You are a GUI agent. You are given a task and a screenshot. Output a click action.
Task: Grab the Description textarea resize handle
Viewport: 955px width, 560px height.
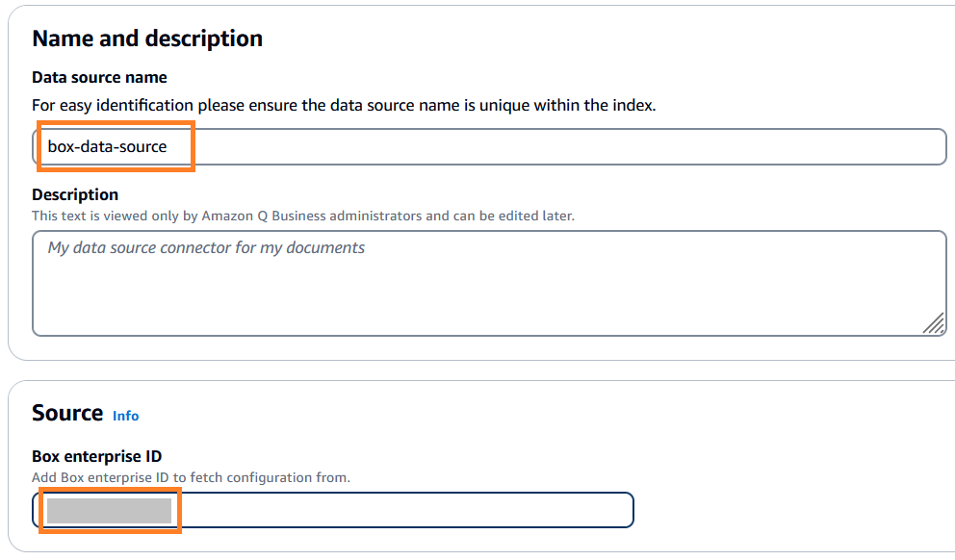[933, 323]
